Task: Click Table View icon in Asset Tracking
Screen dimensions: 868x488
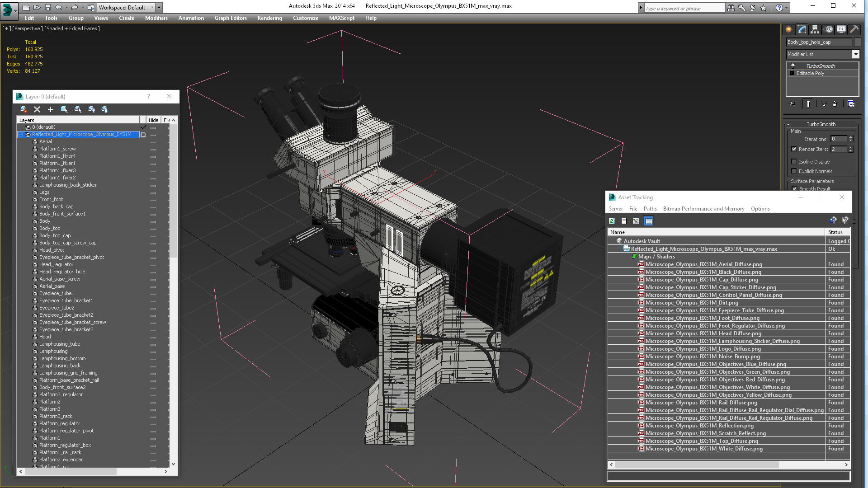Action: click(x=649, y=221)
